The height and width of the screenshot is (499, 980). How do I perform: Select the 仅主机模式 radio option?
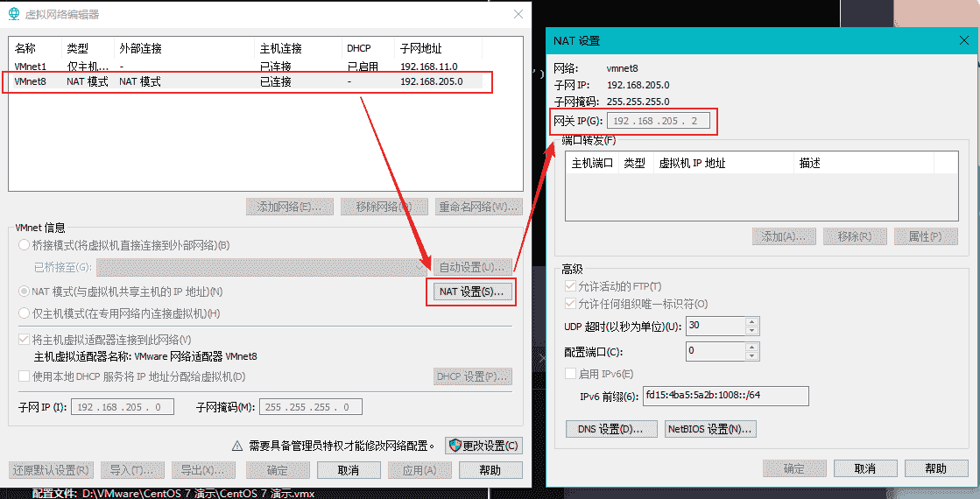tap(25, 313)
